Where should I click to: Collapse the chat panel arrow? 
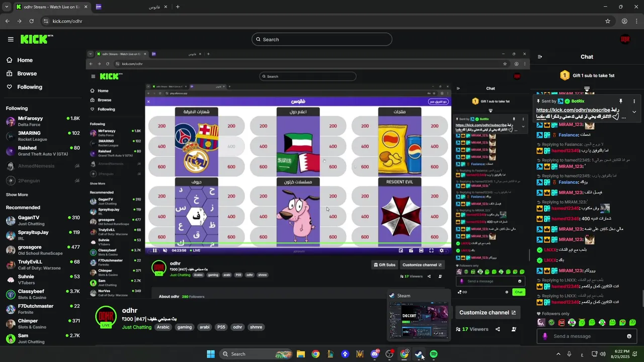(x=539, y=57)
